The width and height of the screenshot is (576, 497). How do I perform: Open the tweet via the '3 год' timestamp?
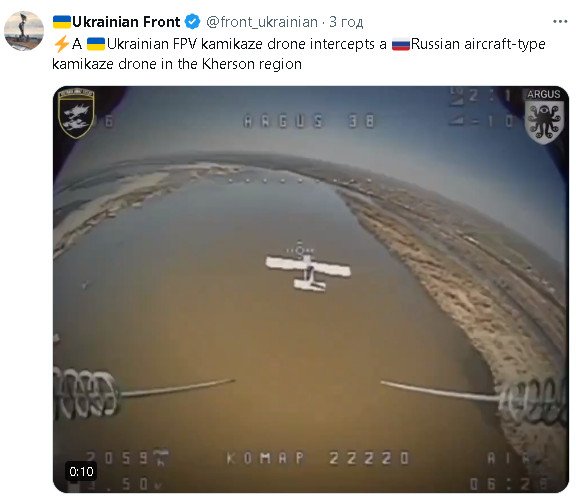[x=346, y=22]
